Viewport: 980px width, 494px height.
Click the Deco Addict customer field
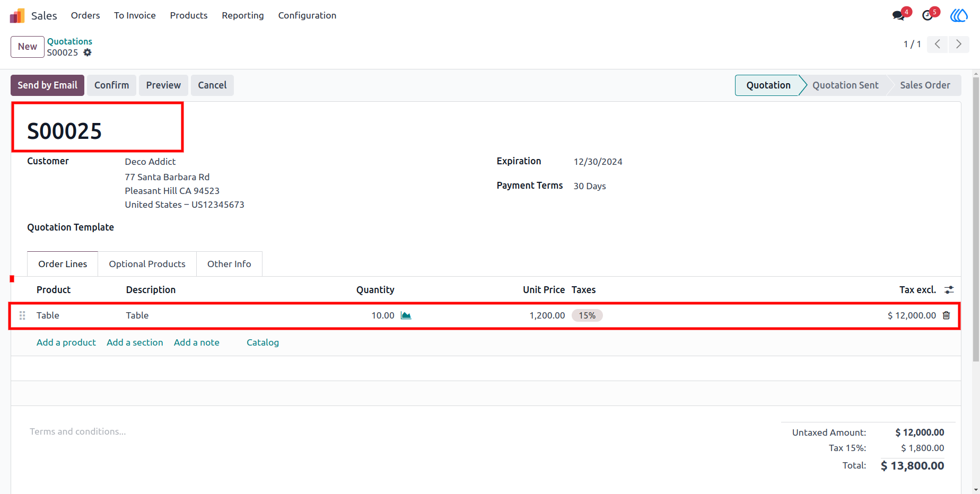coord(150,162)
